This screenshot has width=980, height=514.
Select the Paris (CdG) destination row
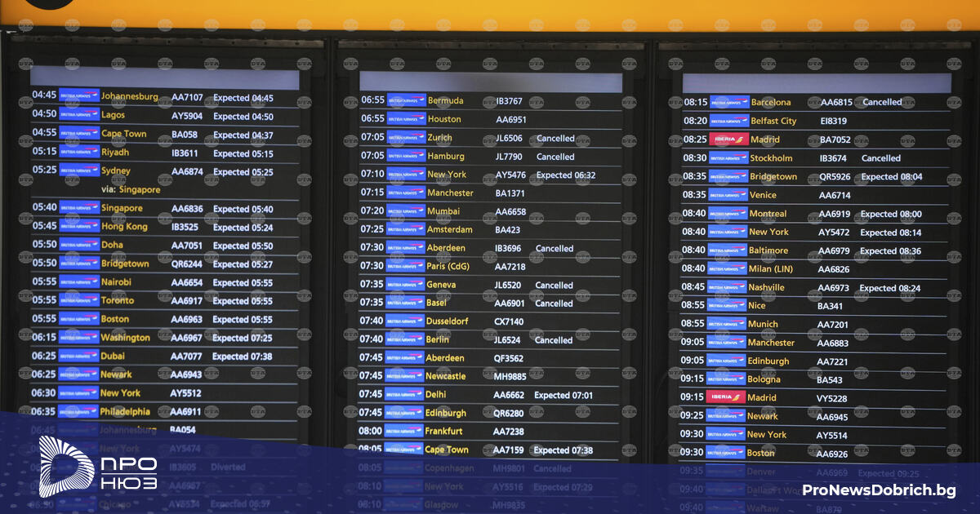[448, 267]
